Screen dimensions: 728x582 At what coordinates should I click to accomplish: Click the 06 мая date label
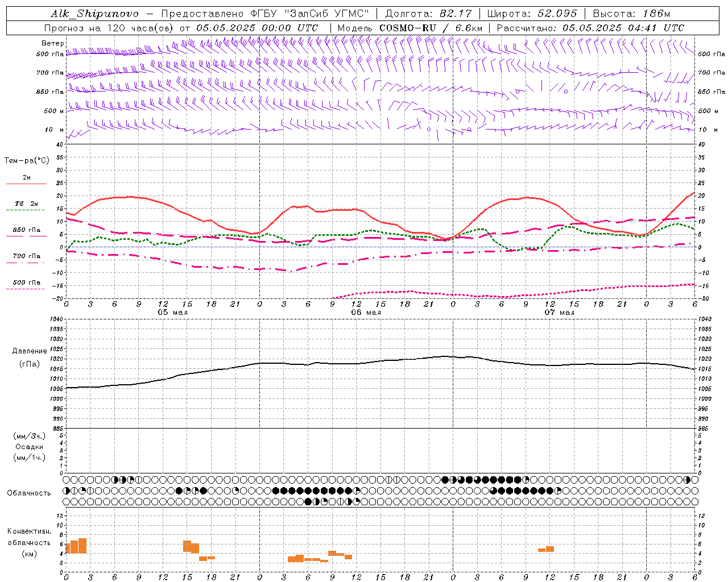click(x=366, y=313)
